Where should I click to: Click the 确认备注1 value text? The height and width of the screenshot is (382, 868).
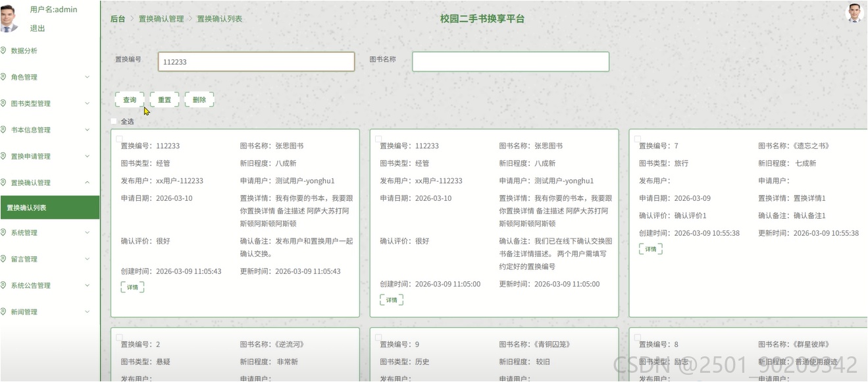point(809,216)
